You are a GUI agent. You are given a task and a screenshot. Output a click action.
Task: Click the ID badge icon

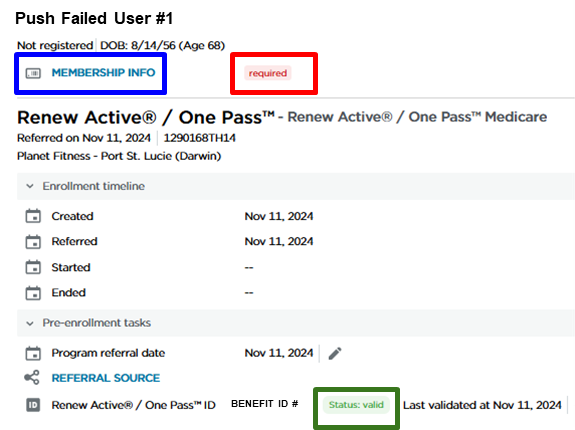point(33,405)
